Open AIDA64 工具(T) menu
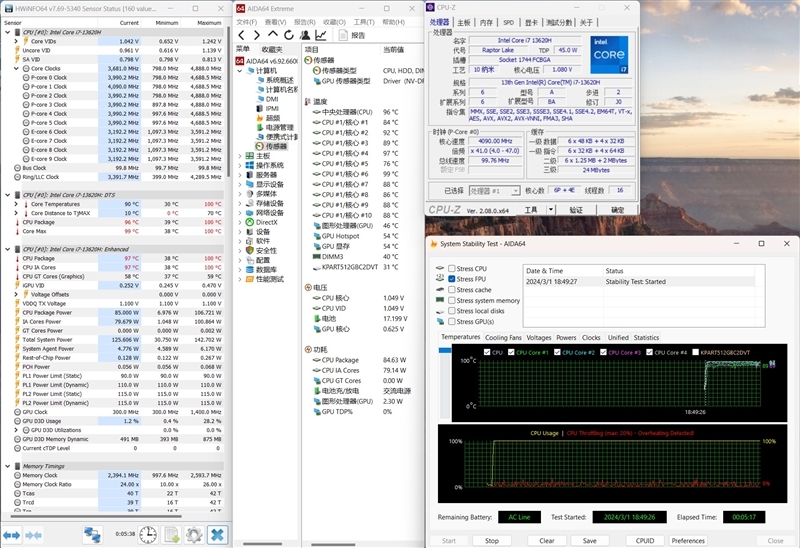Viewport: 800px width, 548px height. pos(364,22)
